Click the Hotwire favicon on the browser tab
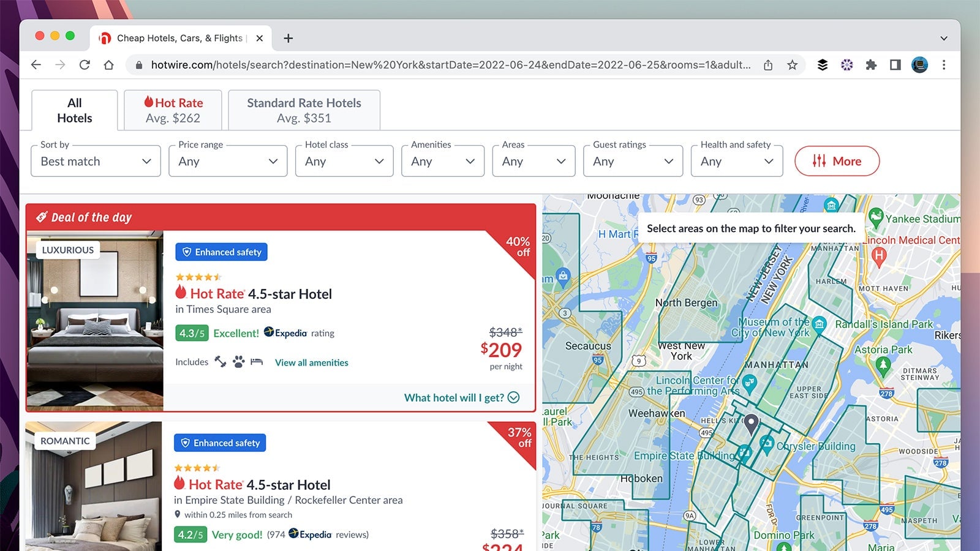This screenshot has width=980, height=551. 106,38
